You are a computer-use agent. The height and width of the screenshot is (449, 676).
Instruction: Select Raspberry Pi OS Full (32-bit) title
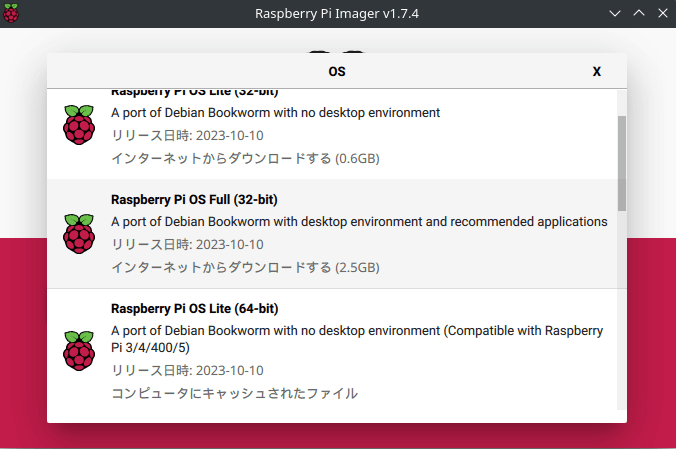(x=194, y=200)
